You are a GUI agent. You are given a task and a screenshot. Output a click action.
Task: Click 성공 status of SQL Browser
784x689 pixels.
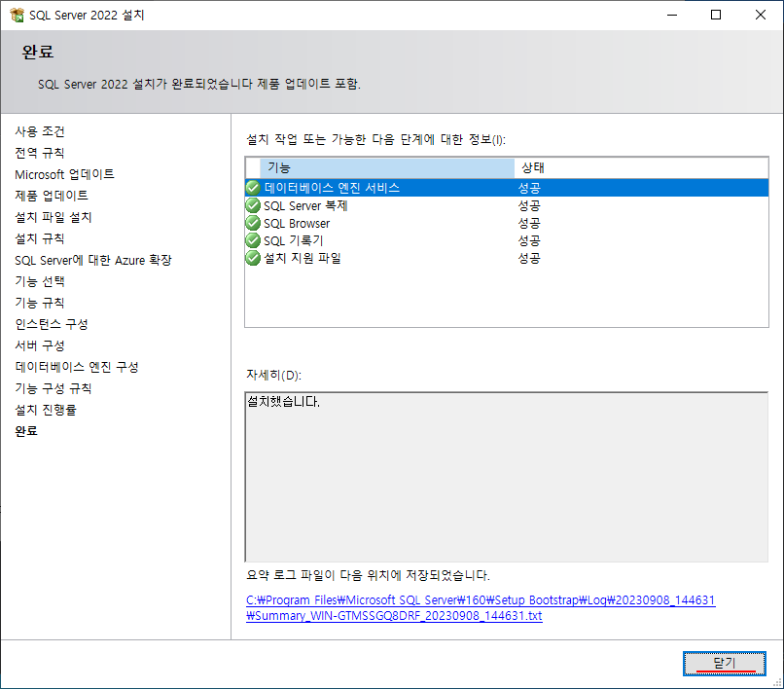click(529, 223)
